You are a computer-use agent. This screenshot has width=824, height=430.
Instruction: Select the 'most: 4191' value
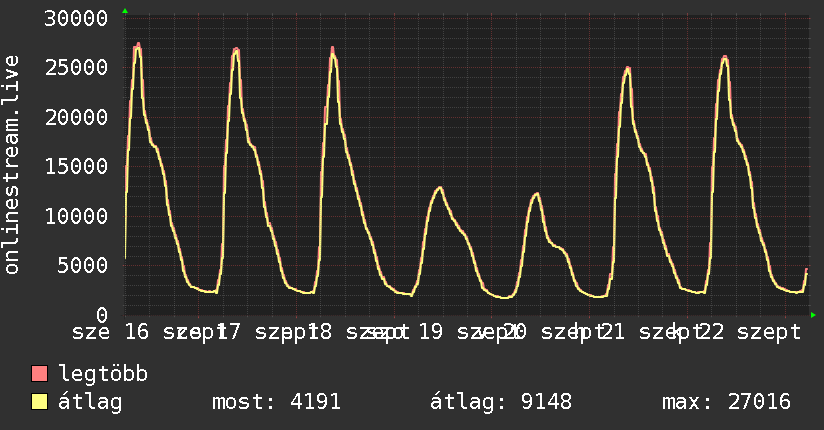(x=276, y=402)
